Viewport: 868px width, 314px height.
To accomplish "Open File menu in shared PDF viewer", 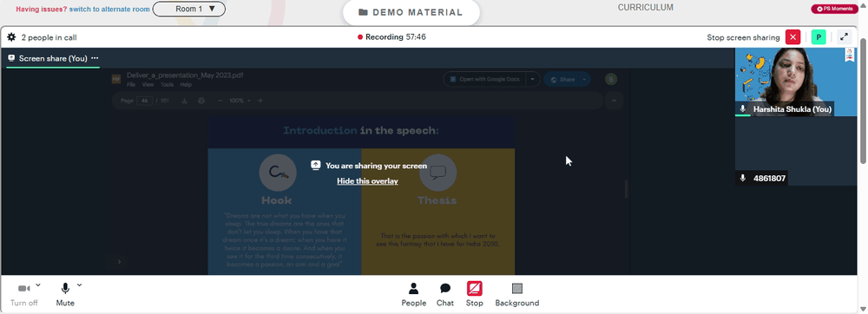I will [x=131, y=85].
